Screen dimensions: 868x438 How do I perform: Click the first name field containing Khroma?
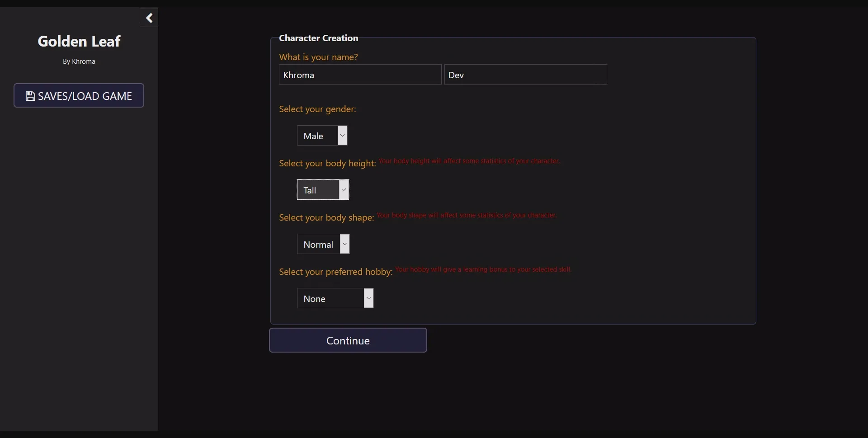360,75
